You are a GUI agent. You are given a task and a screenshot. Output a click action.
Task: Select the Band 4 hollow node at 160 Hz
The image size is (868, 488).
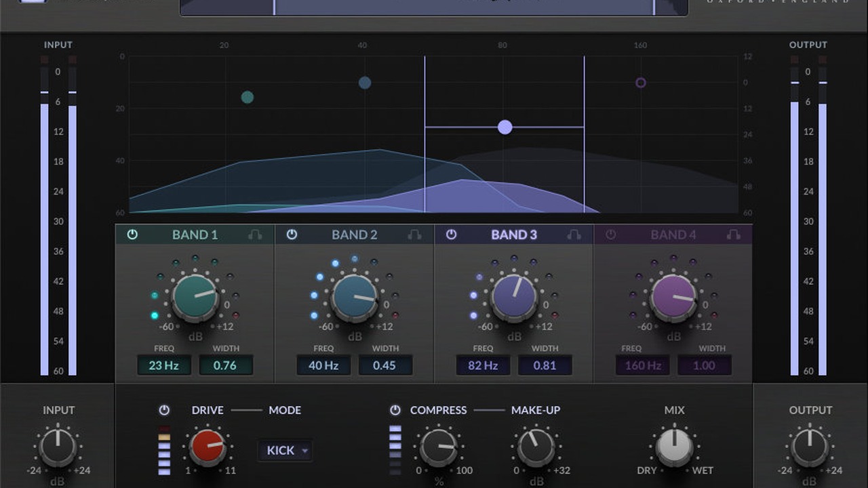coord(641,83)
